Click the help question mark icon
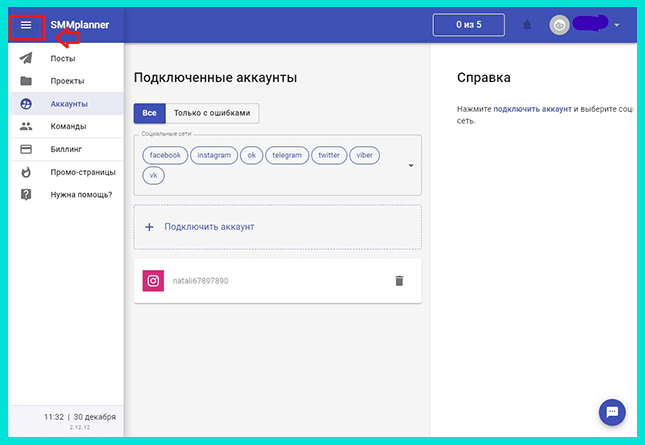 click(26, 194)
